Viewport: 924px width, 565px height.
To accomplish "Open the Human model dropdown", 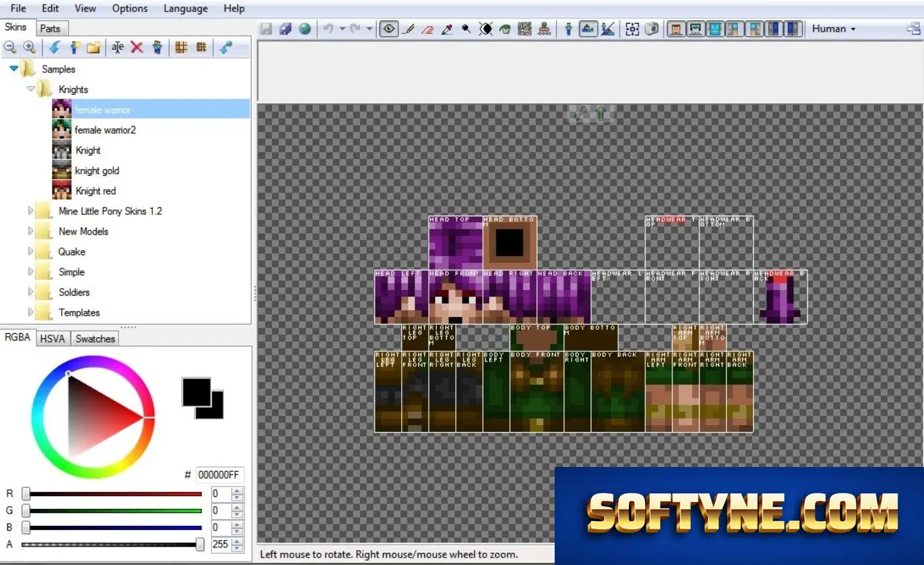I will [833, 29].
